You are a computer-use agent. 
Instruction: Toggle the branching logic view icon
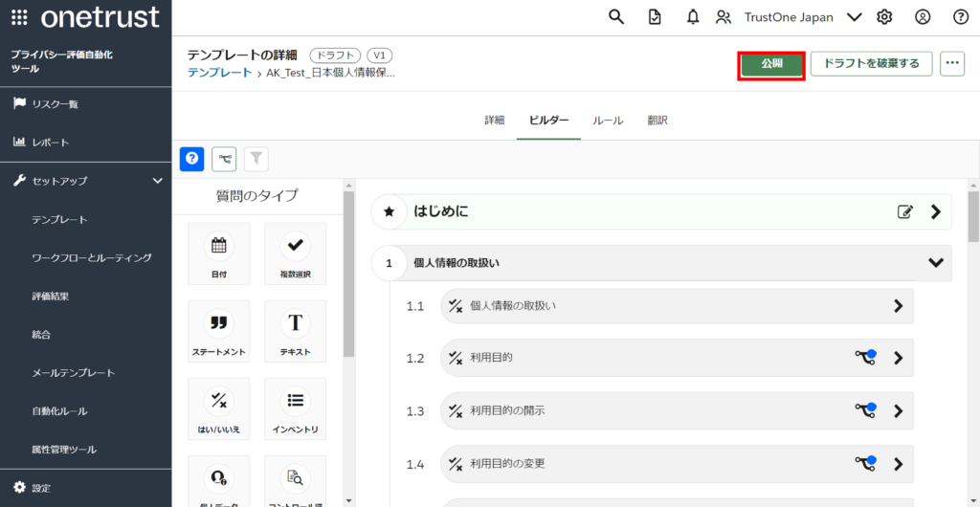tap(224, 159)
